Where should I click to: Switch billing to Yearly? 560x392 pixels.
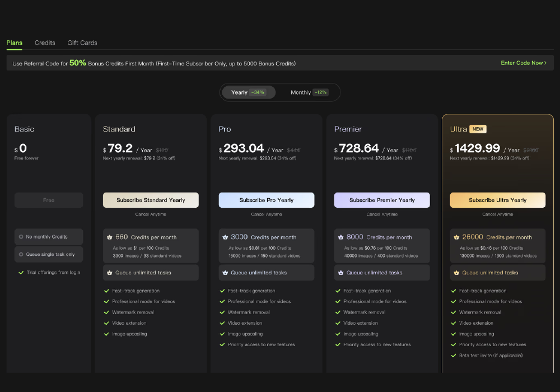click(248, 92)
